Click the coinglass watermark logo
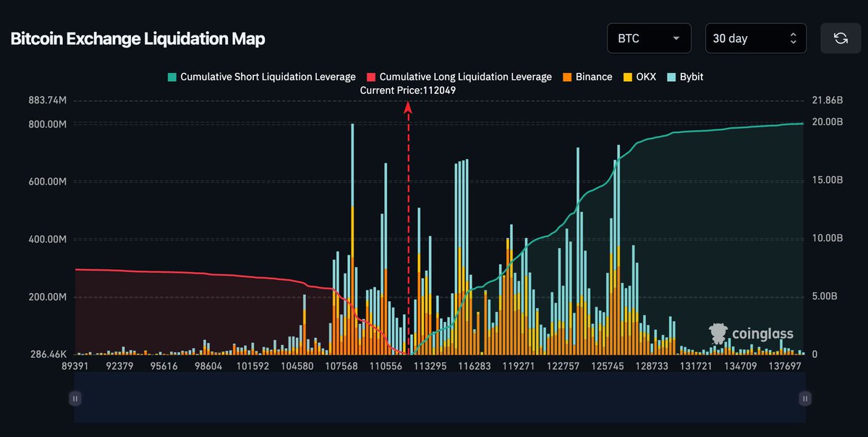This screenshot has height=437, width=868. tap(752, 334)
